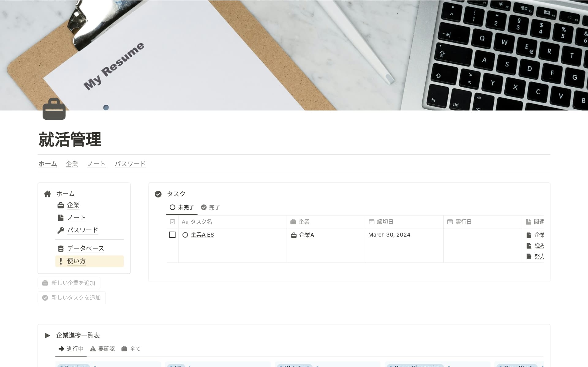Click the March 30, 2024 deadline cell

(x=389, y=235)
